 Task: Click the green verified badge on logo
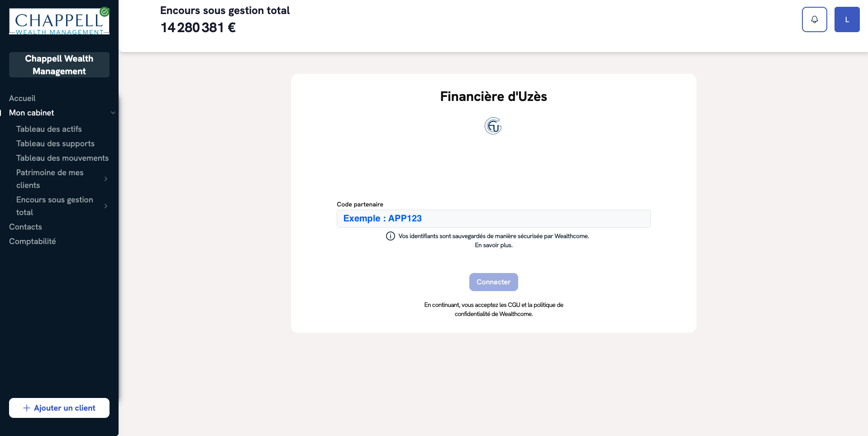point(105,12)
